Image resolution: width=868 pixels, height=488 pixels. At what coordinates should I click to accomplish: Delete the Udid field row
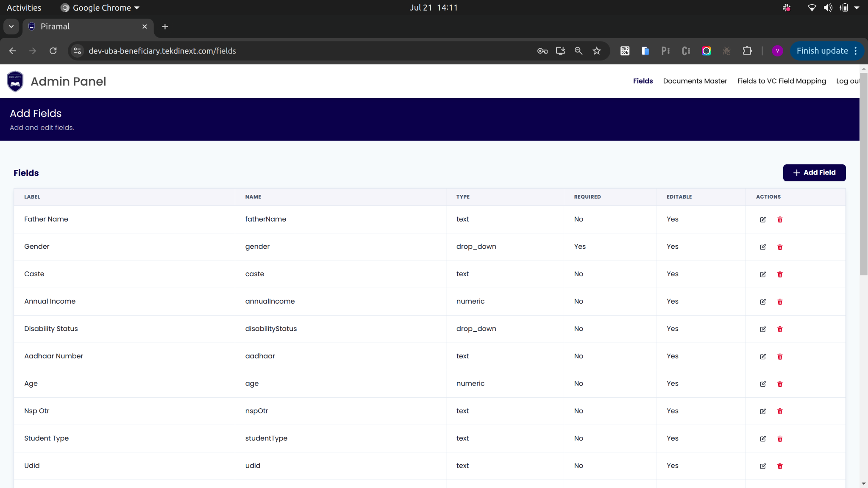coord(780,466)
